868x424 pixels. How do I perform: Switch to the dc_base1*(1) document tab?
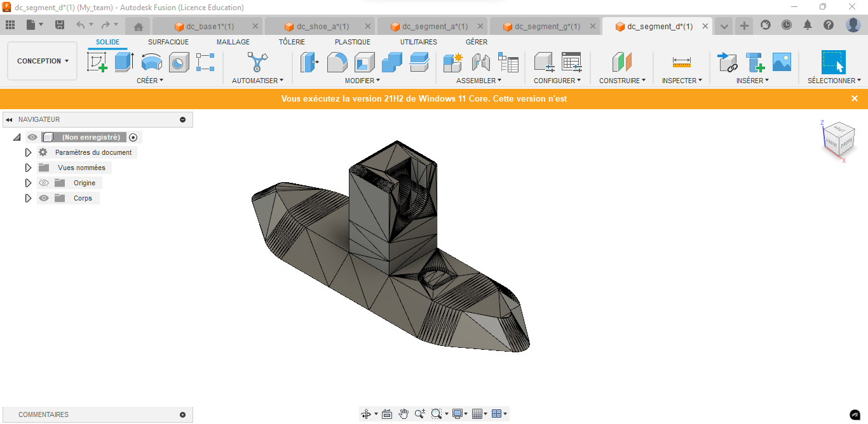point(210,27)
